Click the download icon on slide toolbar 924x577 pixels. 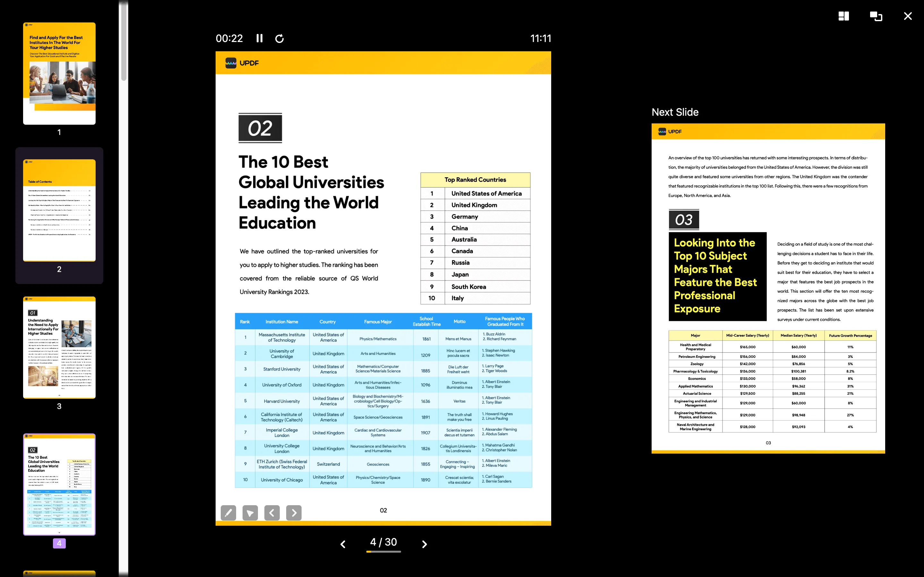[251, 513]
